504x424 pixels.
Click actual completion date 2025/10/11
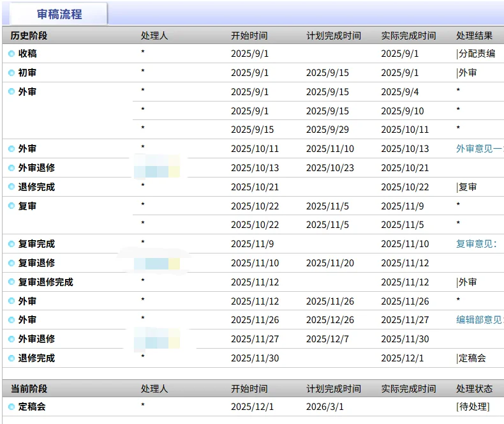[x=405, y=130]
